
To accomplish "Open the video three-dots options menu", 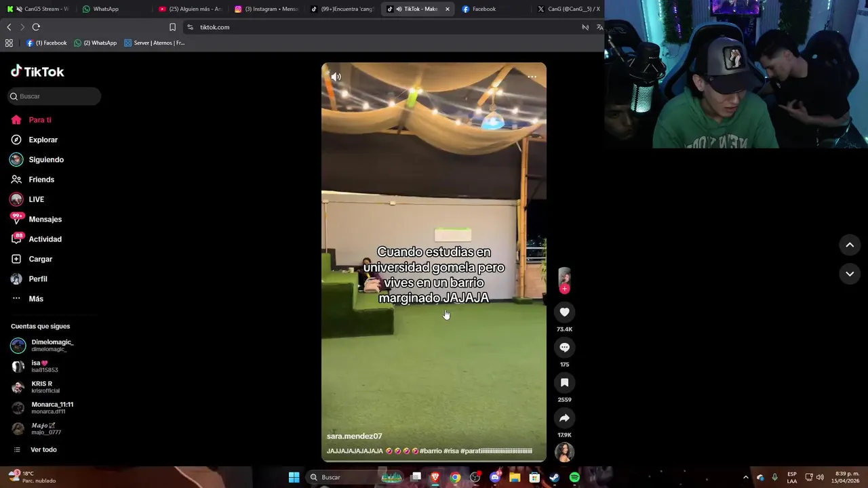I will pos(532,77).
